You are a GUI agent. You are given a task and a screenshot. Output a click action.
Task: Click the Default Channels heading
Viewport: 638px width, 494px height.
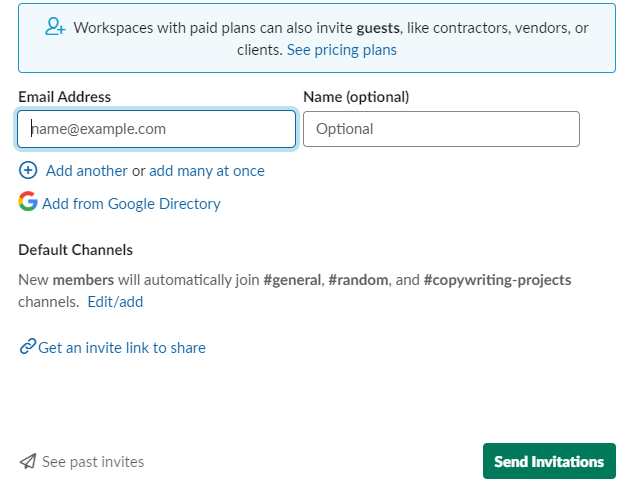coord(75,250)
